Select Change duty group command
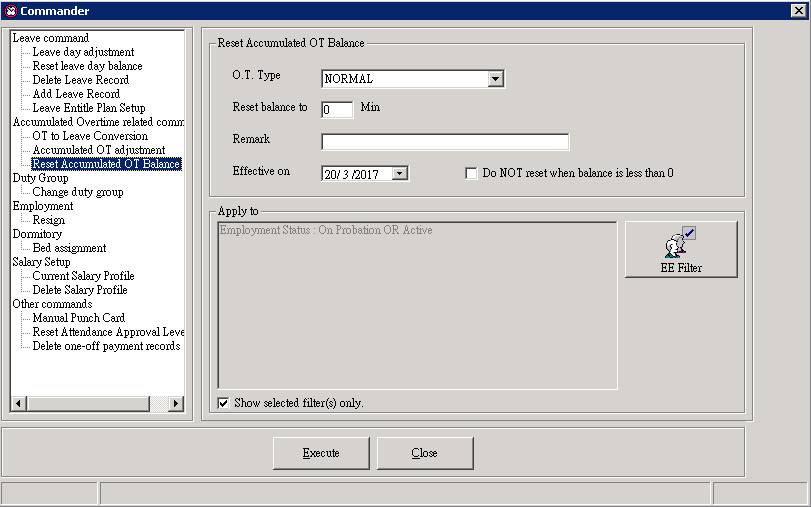This screenshot has height=507, width=811. pyautogui.click(x=78, y=192)
